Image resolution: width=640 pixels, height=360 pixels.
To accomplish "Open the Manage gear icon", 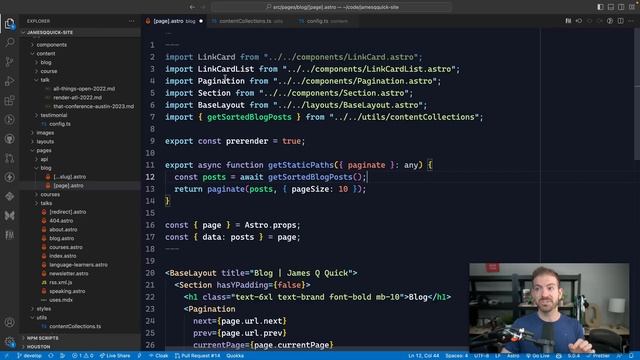I will click(x=9, y=341).
